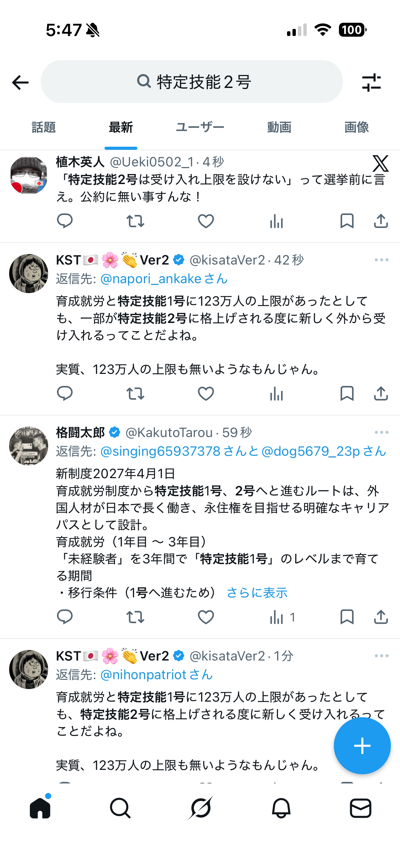Image resolution: width=400 pixels, height=868 pixels.
Task: Open notifications bell in bottom bar
Action: click(281, 808)
